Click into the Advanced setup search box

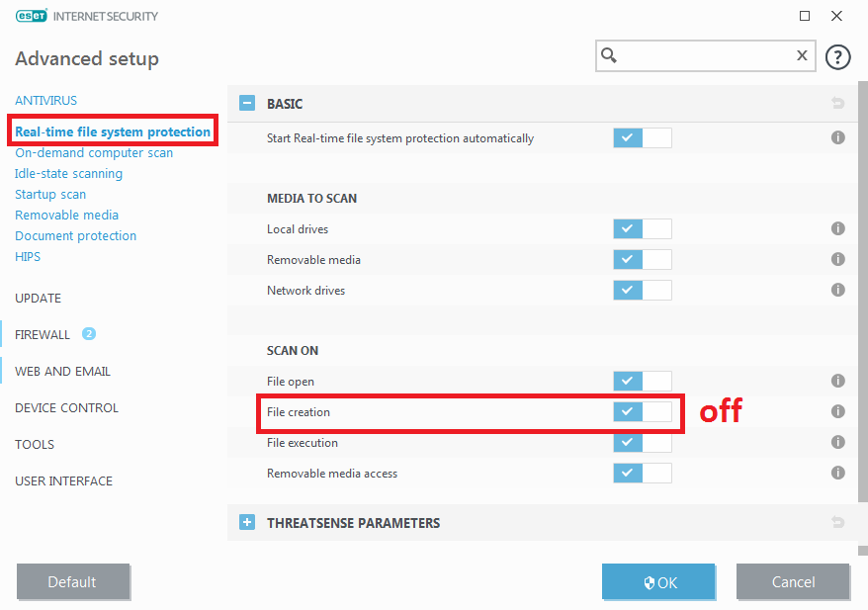click(704, 55)
